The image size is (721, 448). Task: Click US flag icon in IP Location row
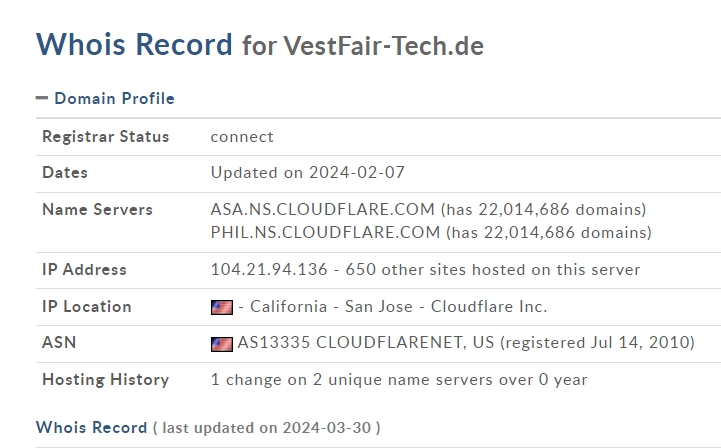[x=222, y=307]
